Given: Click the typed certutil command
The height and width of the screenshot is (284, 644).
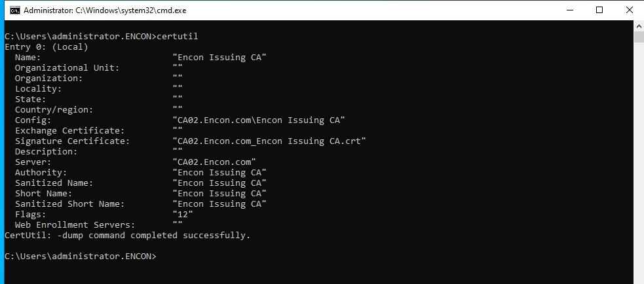Looking at the screenshot, I should (x=178, y=37).
